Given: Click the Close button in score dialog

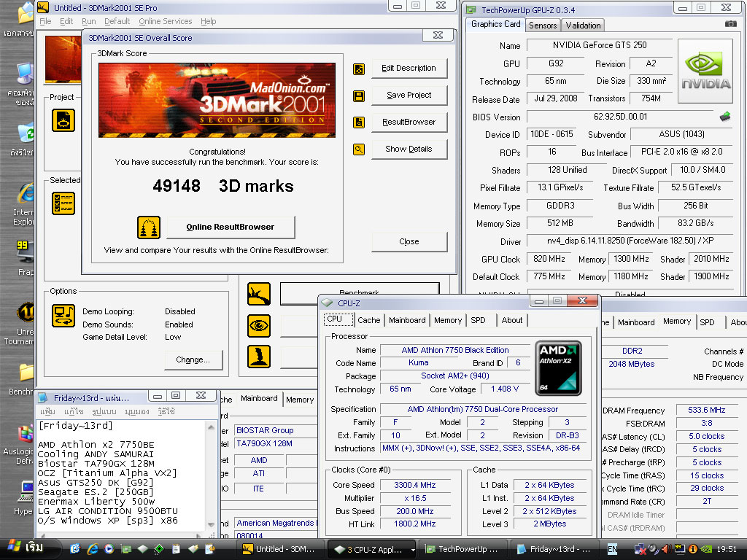Looking at the screenshot, I should coord(409,241).
